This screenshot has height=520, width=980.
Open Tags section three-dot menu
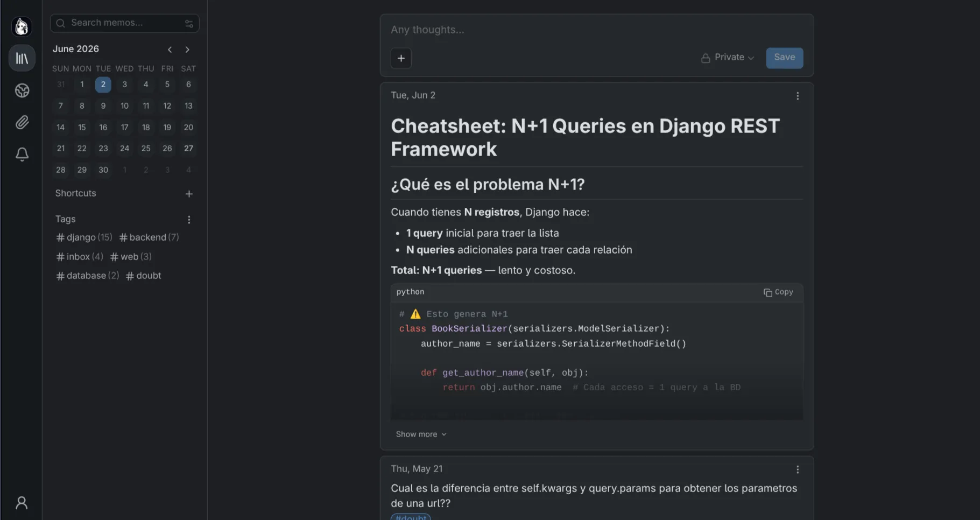point(189,220)
